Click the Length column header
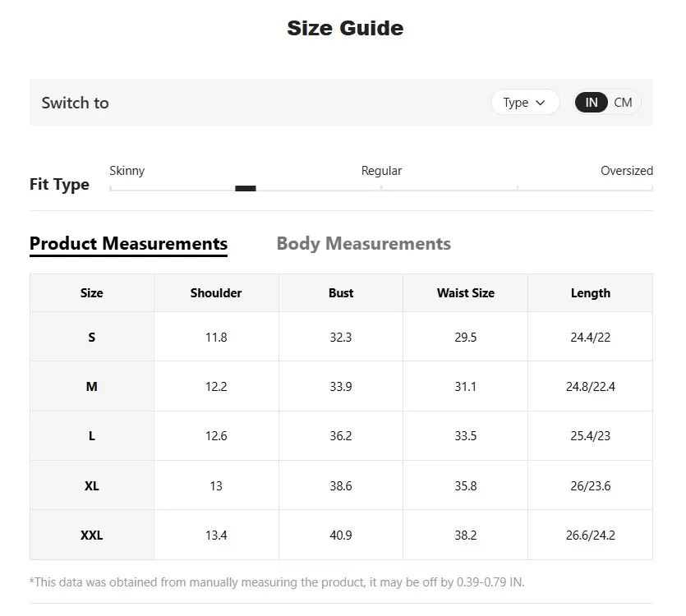Screen dimensions: 686x616 tap(590, 293)
